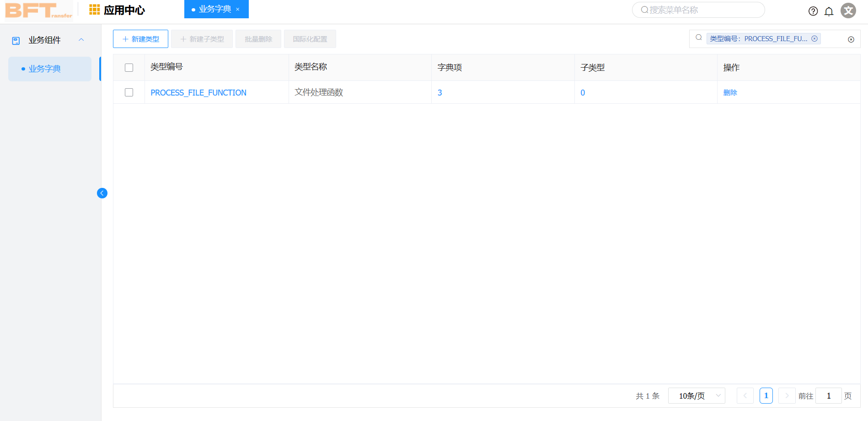Close the 业务字典 tab
This screenshot has width=868, height=421.
237,9
